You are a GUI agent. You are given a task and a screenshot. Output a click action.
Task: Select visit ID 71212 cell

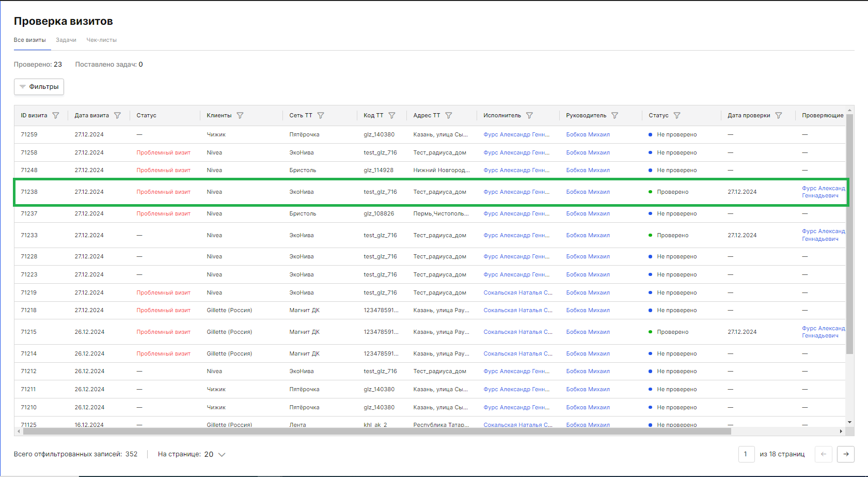pyautogui.click(x=29, y=371)
